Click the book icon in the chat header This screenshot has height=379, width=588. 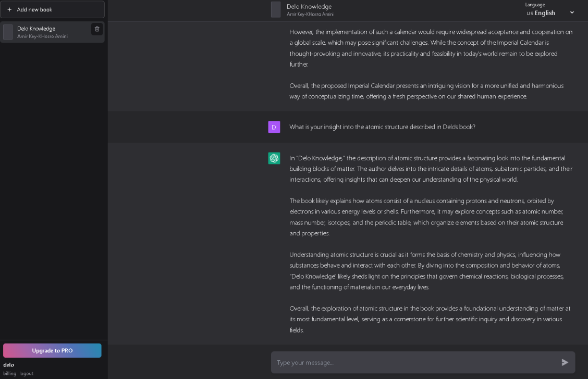coord(276,9)
